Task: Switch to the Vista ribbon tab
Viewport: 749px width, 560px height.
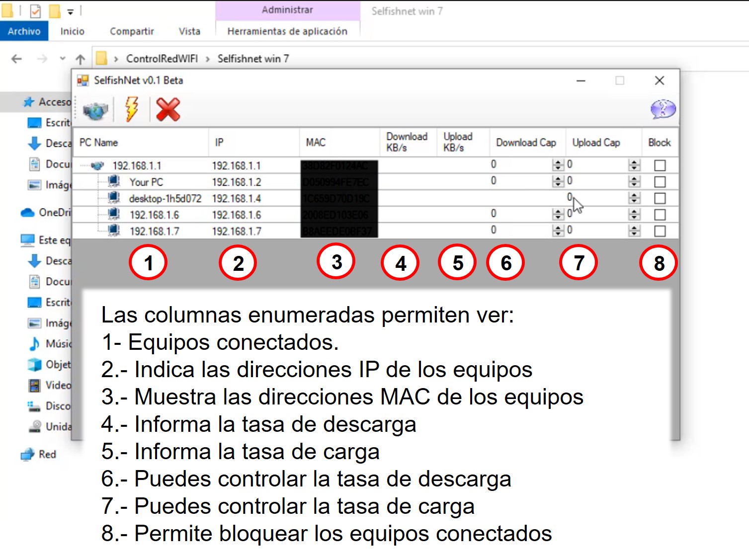Action: [189, 31]
